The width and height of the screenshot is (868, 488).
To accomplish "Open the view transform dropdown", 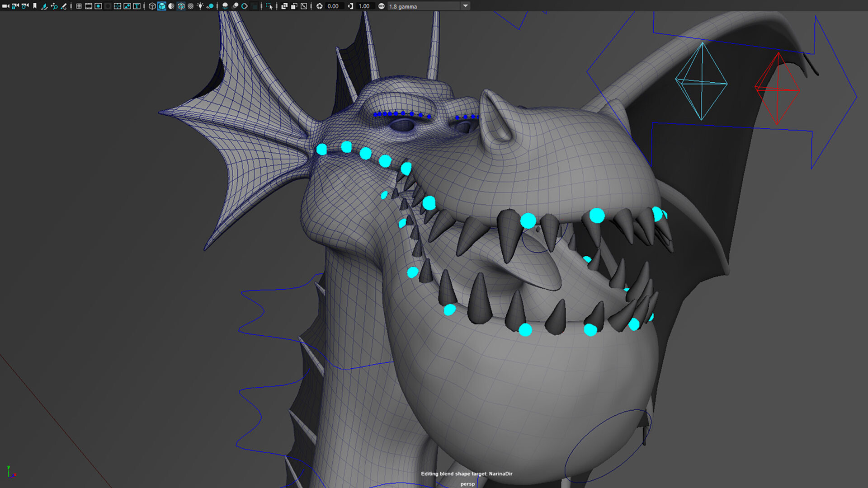I will pyautogui.click(x=465, y=6).
